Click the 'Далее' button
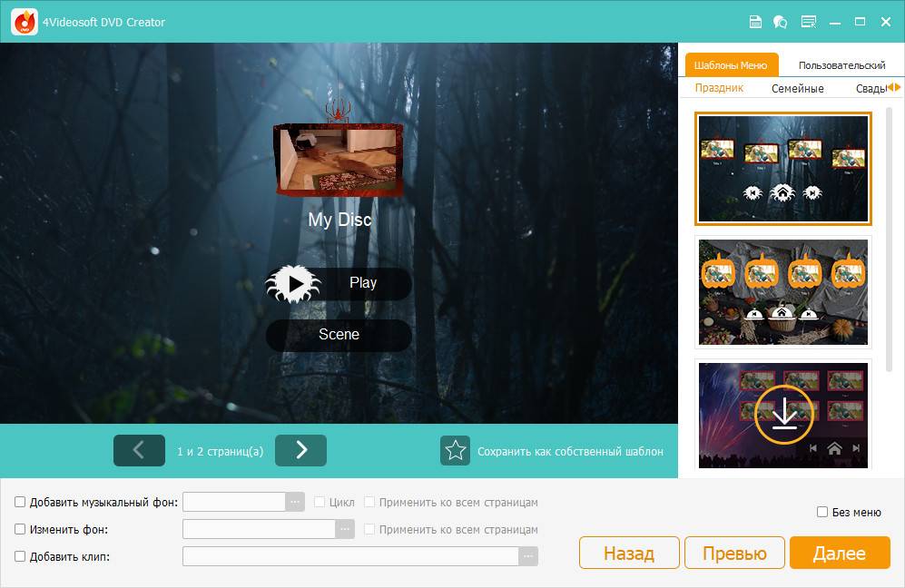Image resolution: width=905 pixels, height=588 pixels. coord(839,554)
